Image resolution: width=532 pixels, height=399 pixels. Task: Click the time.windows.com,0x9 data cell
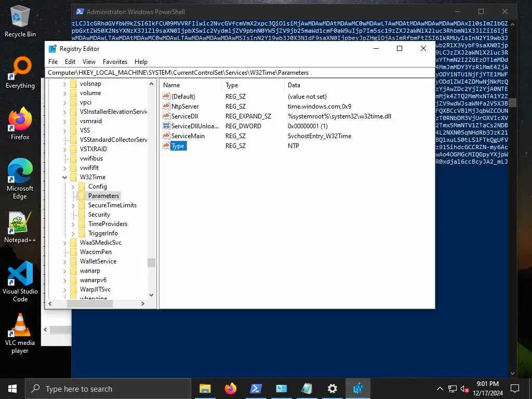(x=320, y=106)
